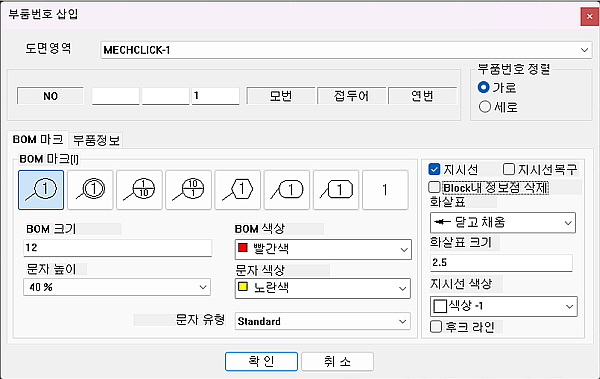
Task: Close the 부품번호 삽입 dialog
Action: [x=589, y=16]
